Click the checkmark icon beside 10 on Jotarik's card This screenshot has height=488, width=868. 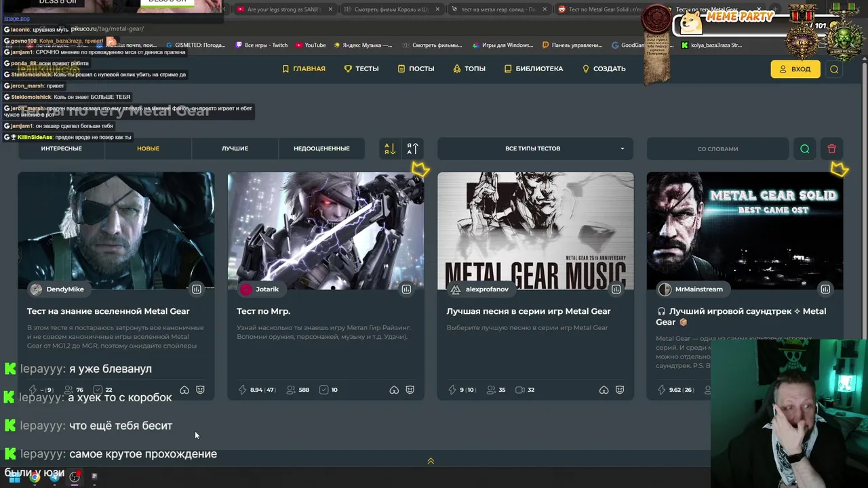pos(323,390)
